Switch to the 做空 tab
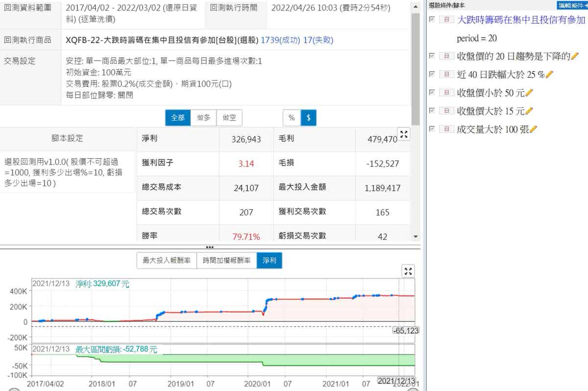The image size is (588, 391). pos(229,118)
